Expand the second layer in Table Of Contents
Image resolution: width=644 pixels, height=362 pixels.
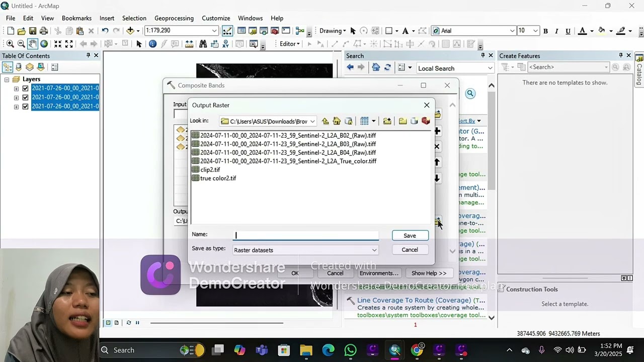[x=16, y=98]
